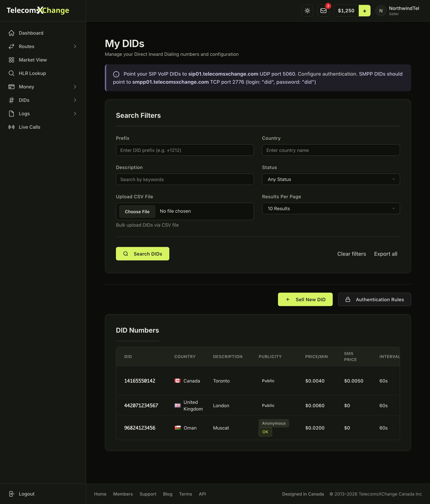Focus the Description keywords input field

(185, 179)
